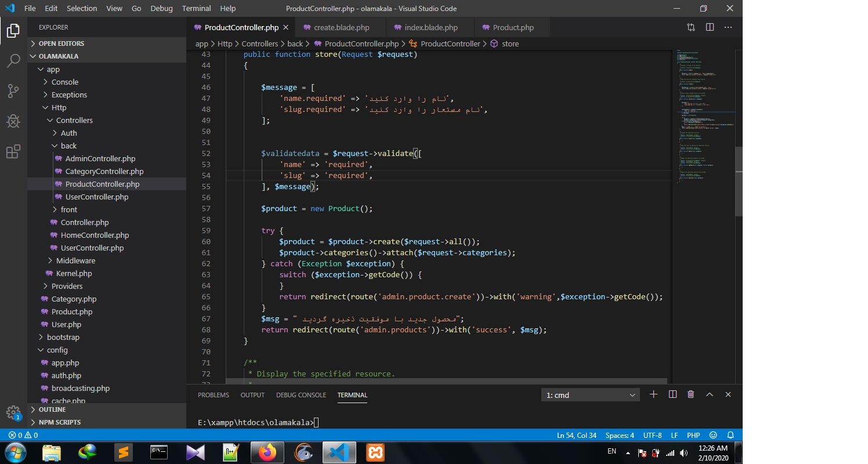
Task: Click the volume icon in system tray
Action: 683,453
